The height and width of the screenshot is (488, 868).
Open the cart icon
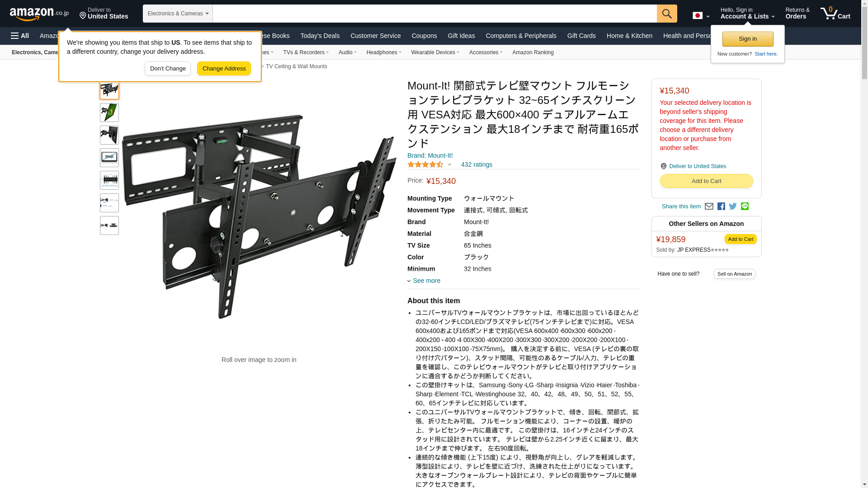[835, 14]
